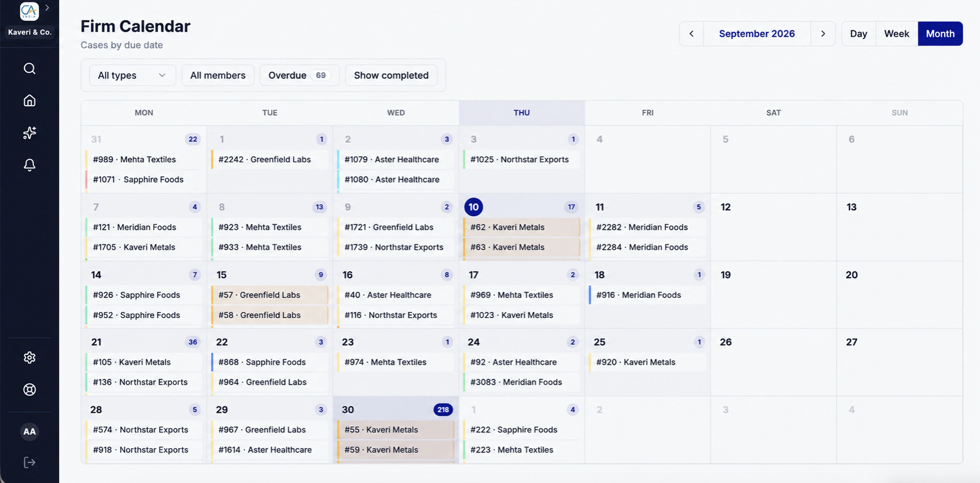
Task: Toggle the Overdue filter
Action: (299, 75)
